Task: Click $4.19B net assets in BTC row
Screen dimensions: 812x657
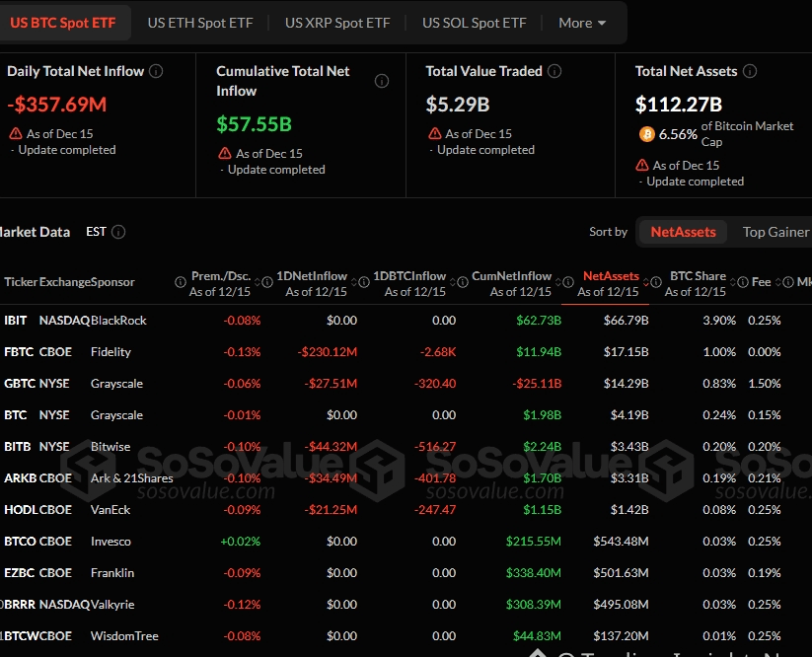Action: point(629,415)
